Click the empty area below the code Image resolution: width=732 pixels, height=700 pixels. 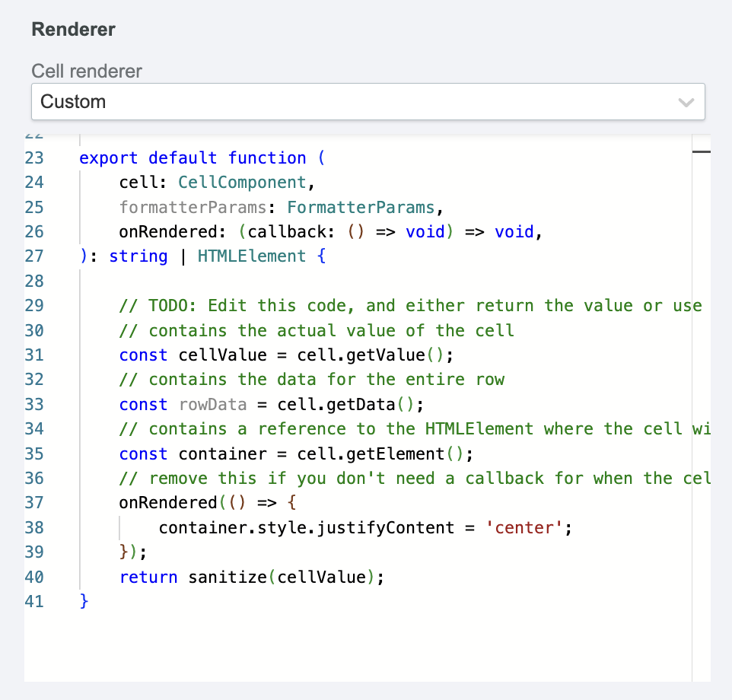pyautogui.click(x=358, y=647)
